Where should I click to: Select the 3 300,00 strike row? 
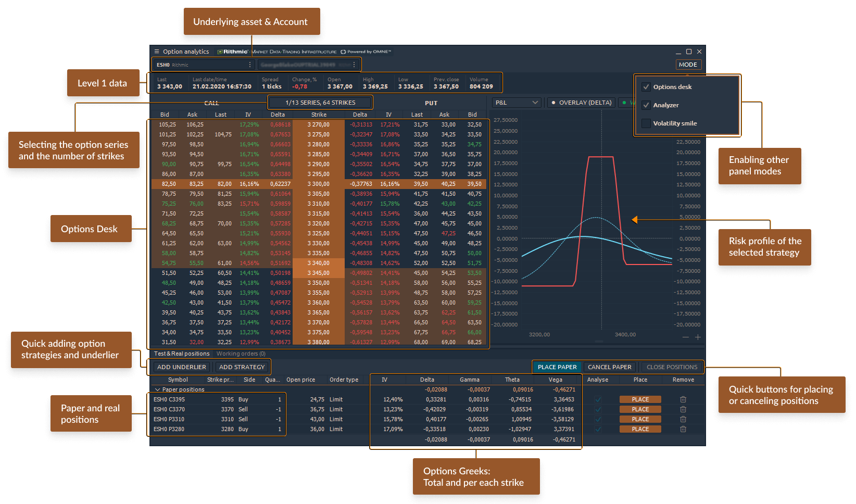click(318, 184)
